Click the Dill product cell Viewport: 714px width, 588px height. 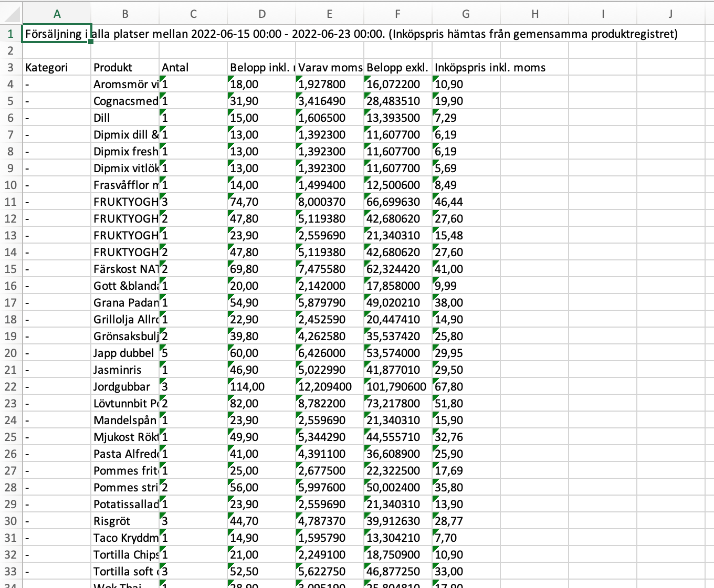click(125, 118)
